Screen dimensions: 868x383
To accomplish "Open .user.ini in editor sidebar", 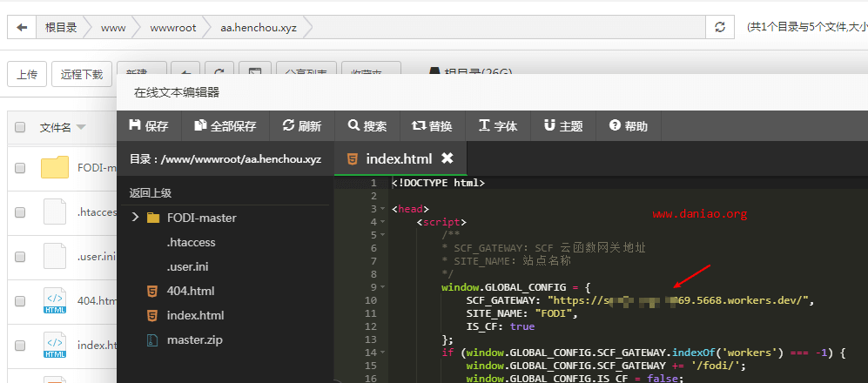I will 188,266.
